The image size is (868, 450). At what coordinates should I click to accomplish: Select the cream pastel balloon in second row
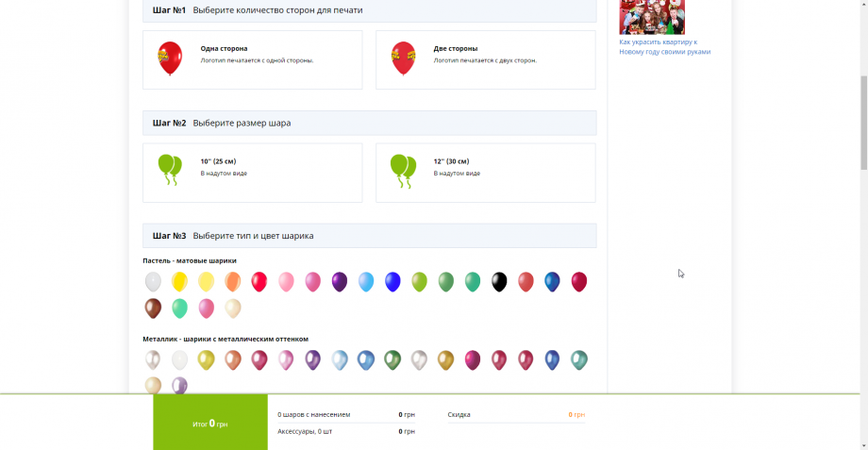tap(232, 308)
